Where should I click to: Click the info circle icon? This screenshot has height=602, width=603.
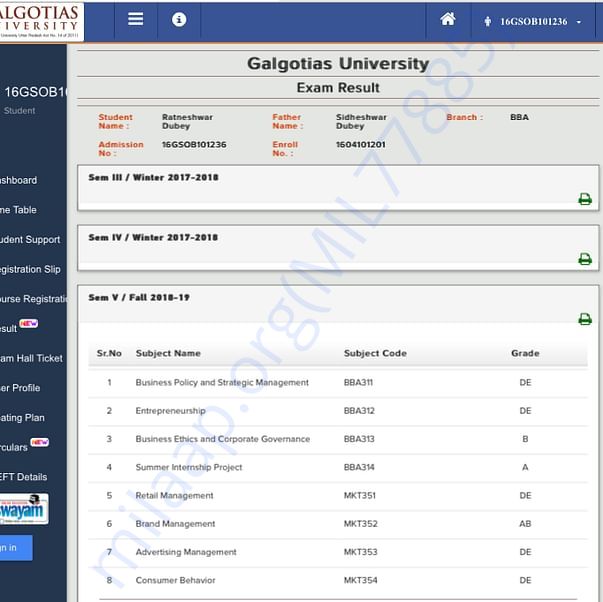(x=179, y=19)
